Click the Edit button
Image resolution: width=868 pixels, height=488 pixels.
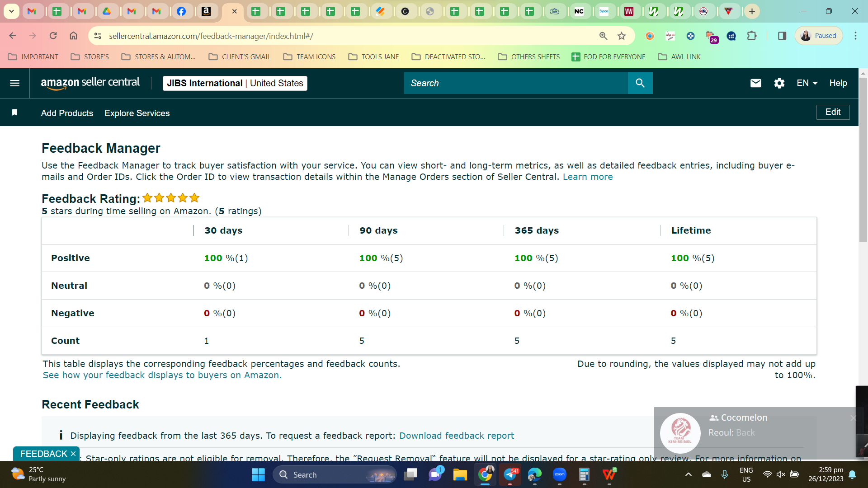point(833,112)
